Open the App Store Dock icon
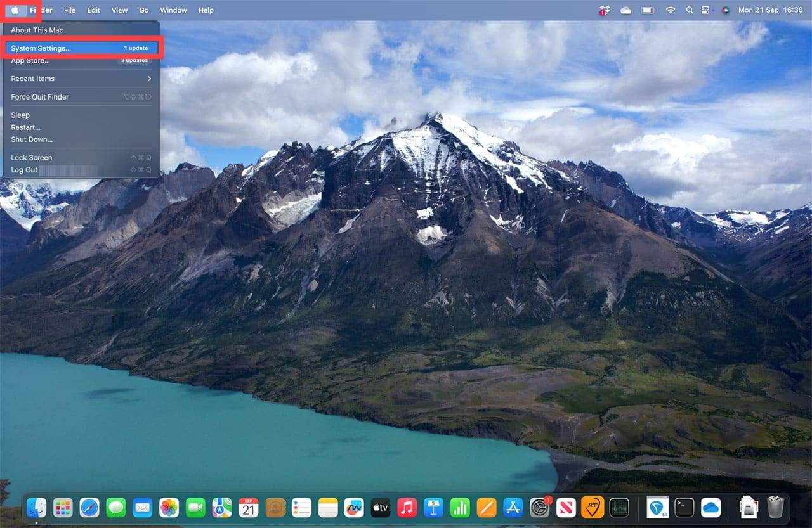This screenshot has width=812, height=528. (x=513, y=507)
